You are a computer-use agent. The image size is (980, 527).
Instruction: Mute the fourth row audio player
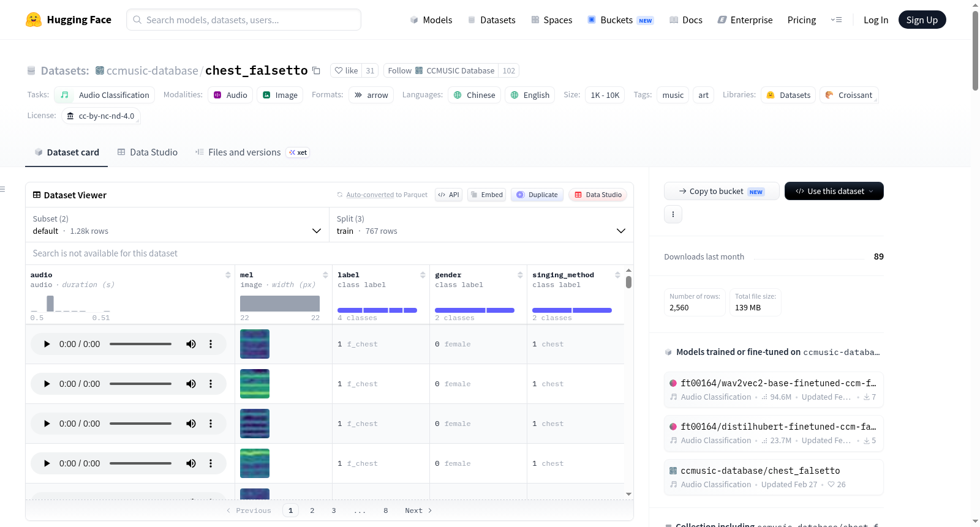tap(191, 463)
